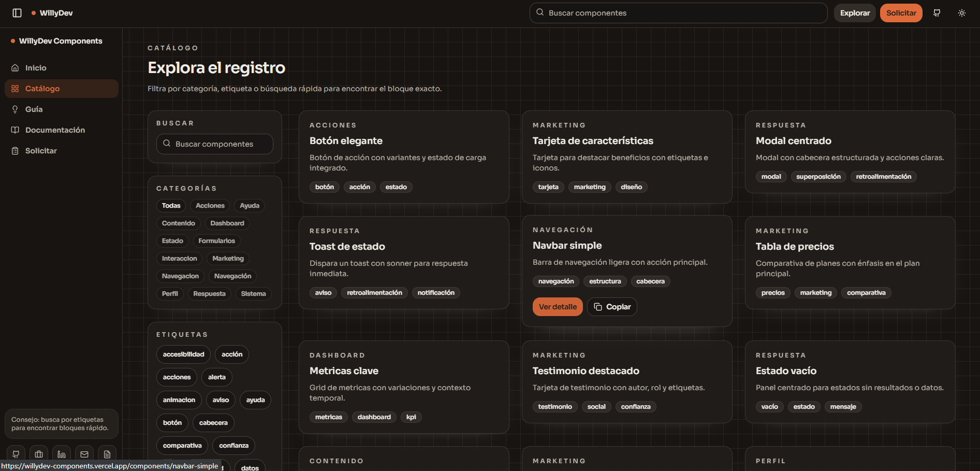Click the search field under BUSCAR
The height and width of the screenshot is (471, 980).
tap(214, 144)
